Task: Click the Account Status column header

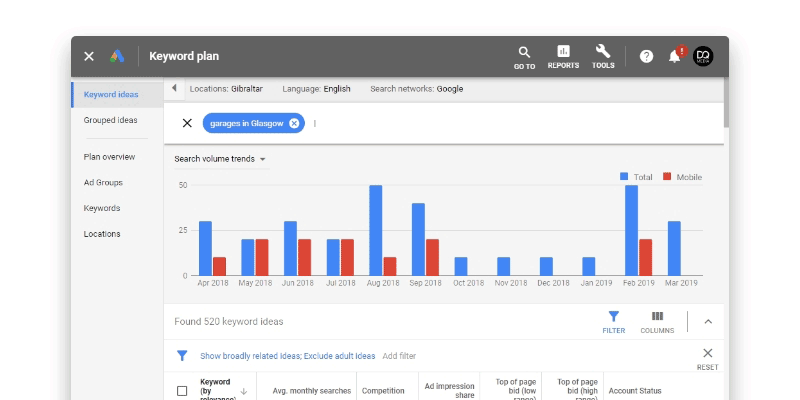Action: coord(635,391)
